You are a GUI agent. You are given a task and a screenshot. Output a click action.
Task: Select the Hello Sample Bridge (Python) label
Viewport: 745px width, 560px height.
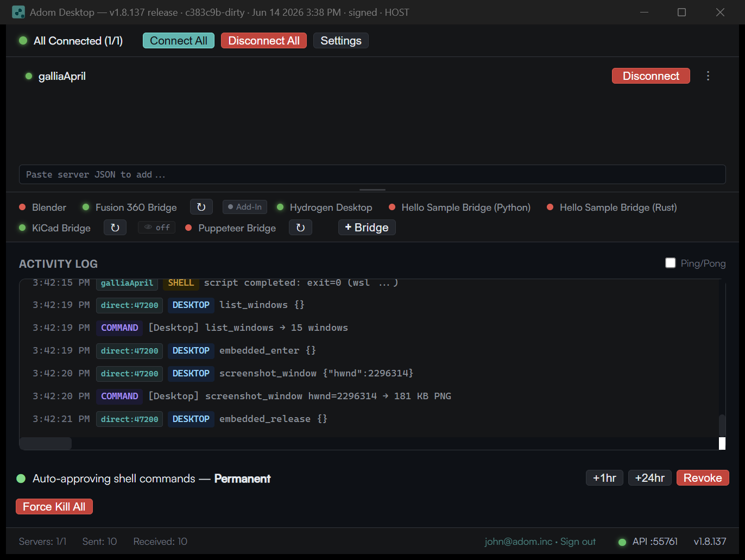466,207
